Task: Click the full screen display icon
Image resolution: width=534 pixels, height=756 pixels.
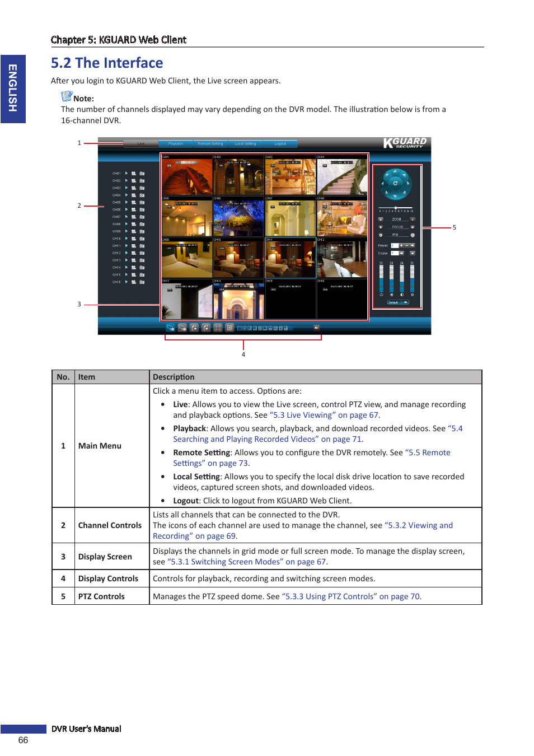Action: pos(218,328)
